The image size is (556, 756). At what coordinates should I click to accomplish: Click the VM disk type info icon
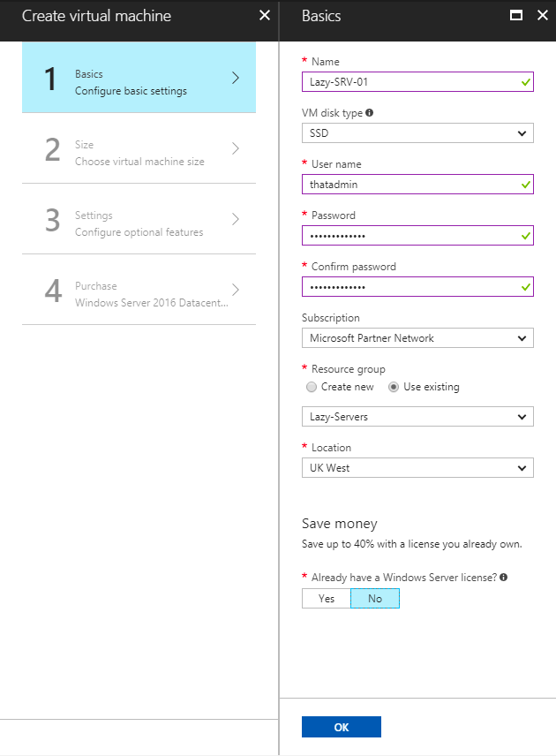[369, 113]
